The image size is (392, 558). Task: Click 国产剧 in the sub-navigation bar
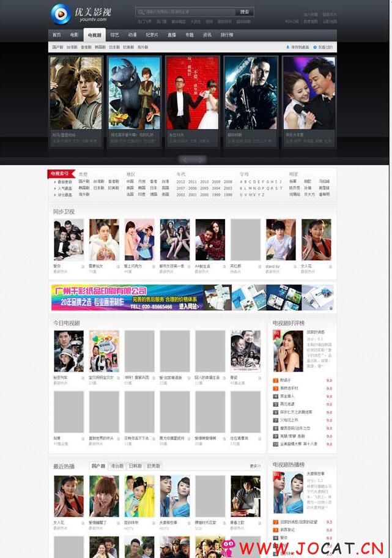(x=57, y=47)
